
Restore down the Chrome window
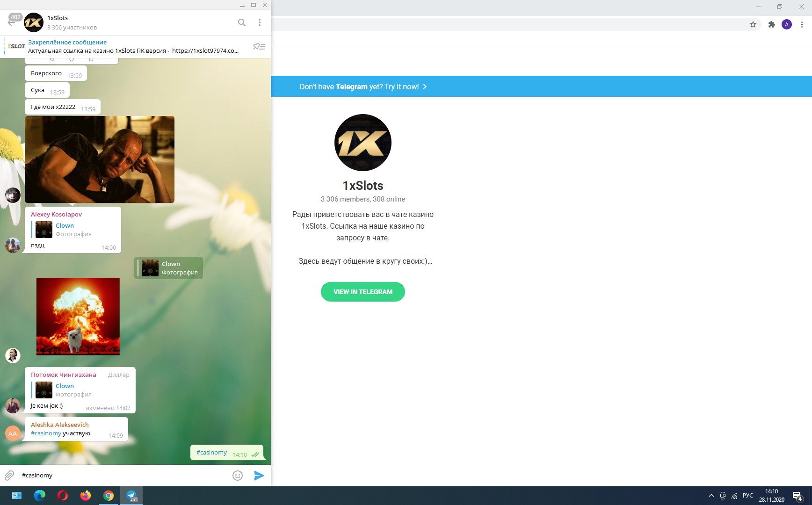click(780, 7)
